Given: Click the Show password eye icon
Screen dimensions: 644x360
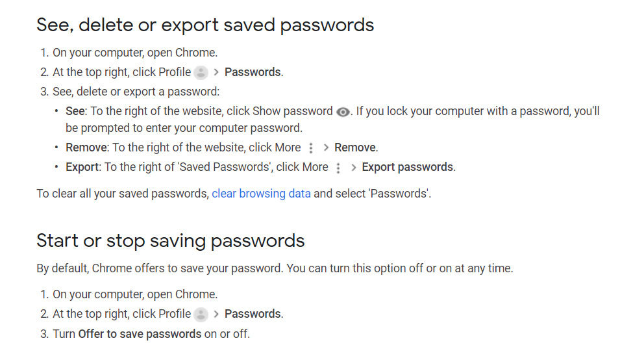Looking at the screenshot, I should [343, 112].
